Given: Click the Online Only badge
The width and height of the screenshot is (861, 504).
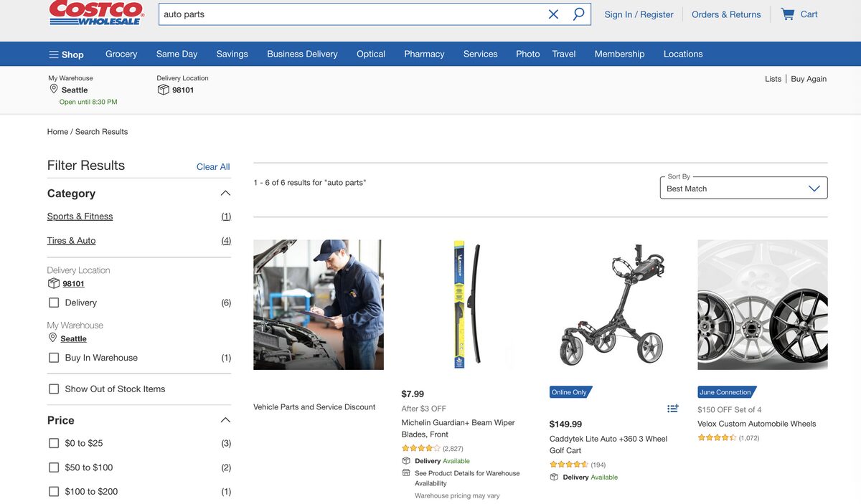Looking at the screenshot, I should click(x=570, y=392).
